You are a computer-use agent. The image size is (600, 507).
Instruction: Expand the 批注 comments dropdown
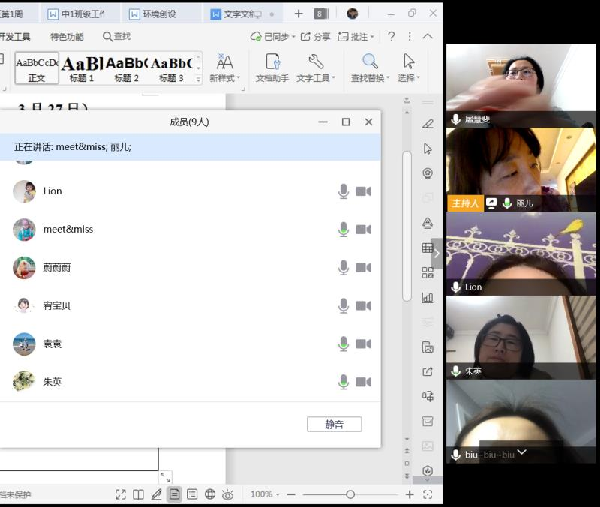[372, 37]
